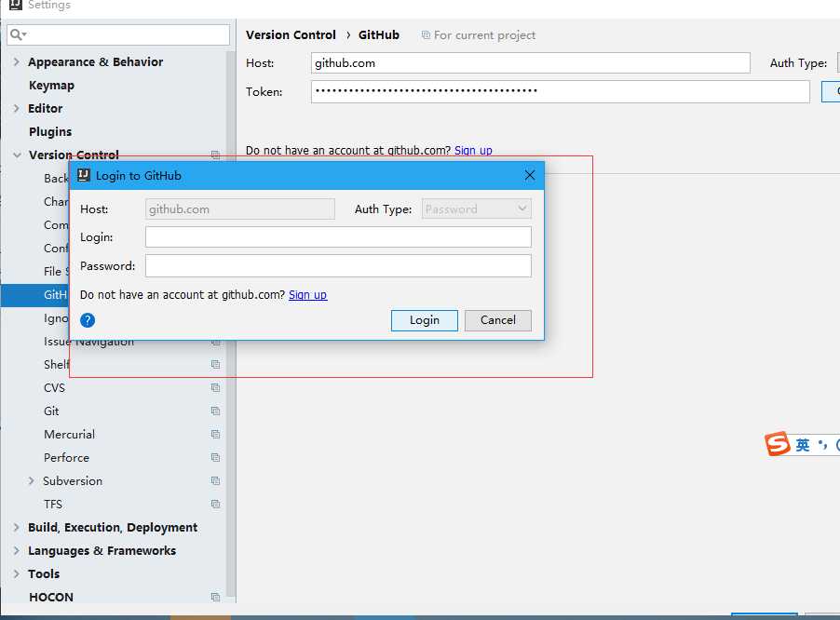Click project-level icon beside CVS
The image size is (840, 620).
pyautogui.click(x=215, y=387)
